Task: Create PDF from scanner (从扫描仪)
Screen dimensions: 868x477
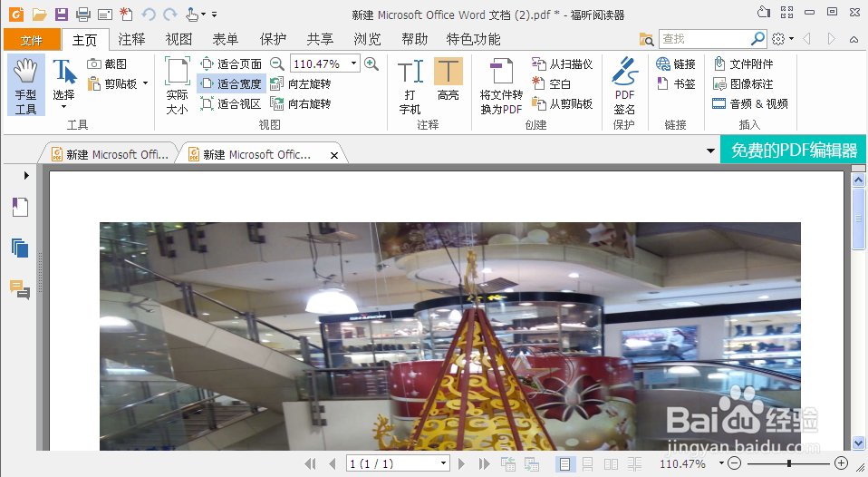Action: (x=562, y=63)
